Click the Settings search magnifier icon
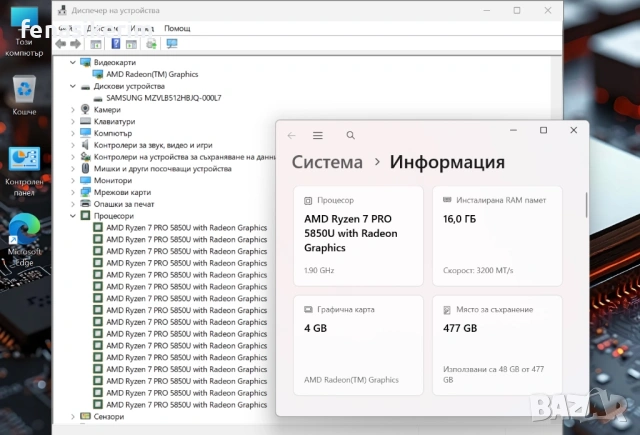This screenshot has height=435, width=640. 351,135
